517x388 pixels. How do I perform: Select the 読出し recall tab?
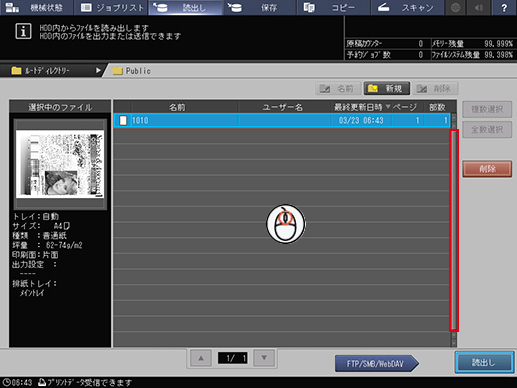coord(186,7)
